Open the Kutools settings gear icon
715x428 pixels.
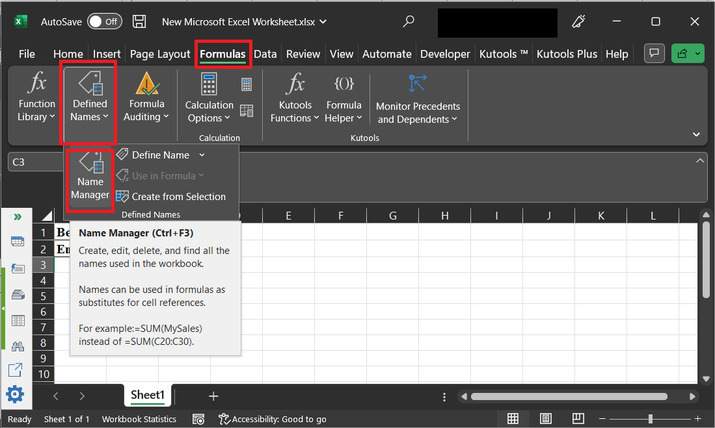click(x=15, y=394)
